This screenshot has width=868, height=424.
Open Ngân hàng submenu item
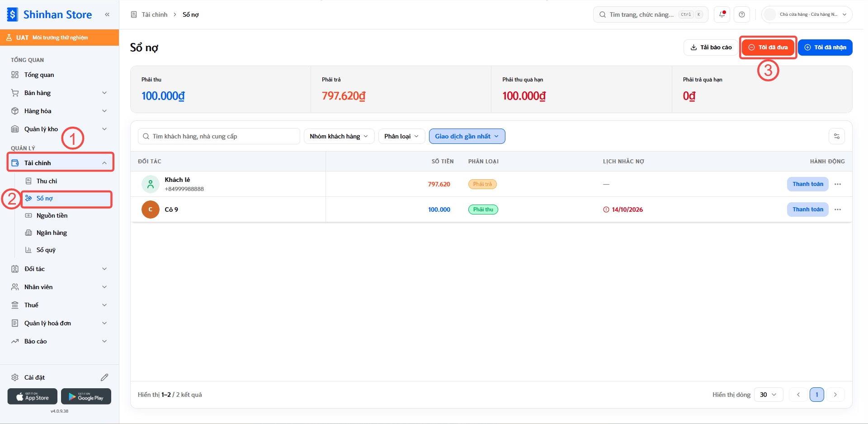(67, 233)
